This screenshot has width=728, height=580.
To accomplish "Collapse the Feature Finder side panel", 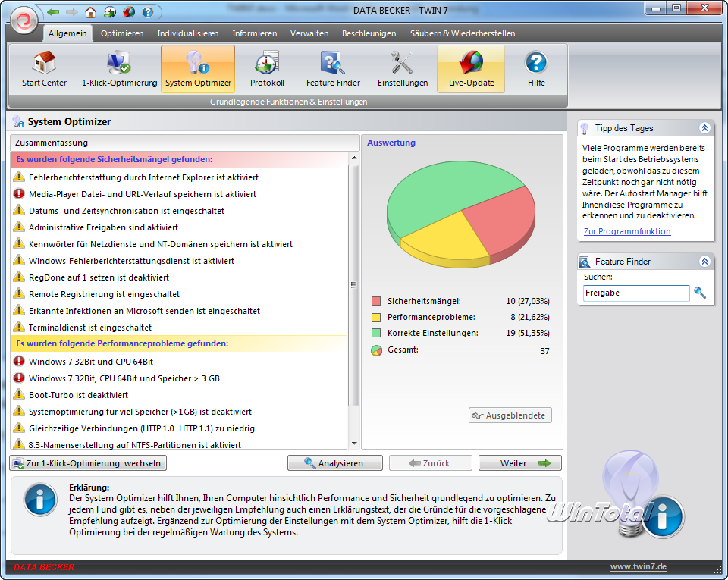I will point(704,262).
